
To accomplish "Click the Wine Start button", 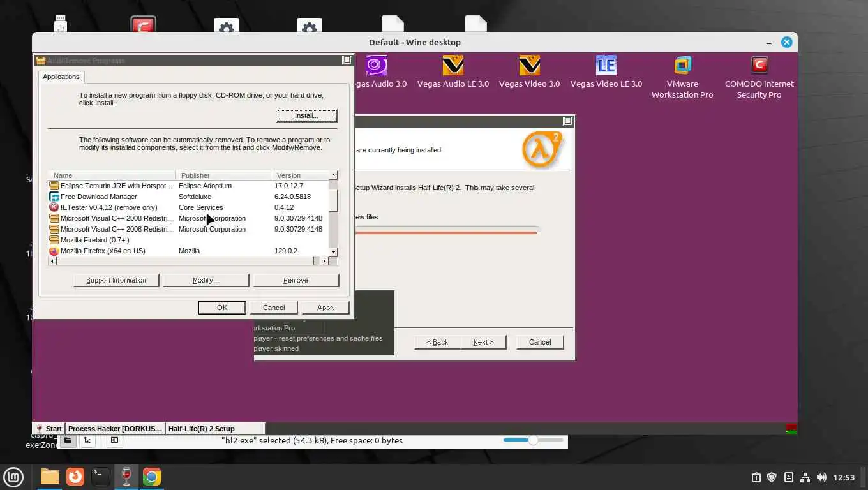I will (x=49, y=429).
